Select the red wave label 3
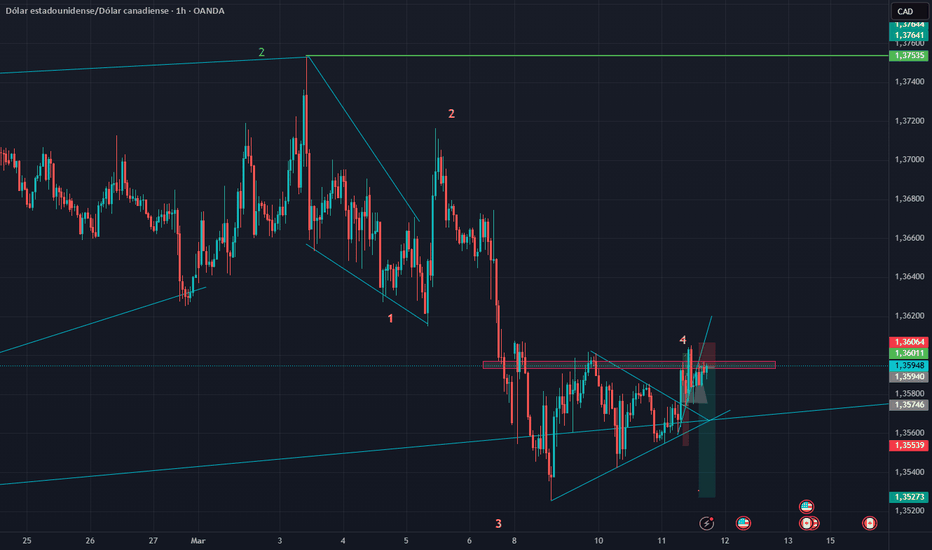This screenshot has width=932, height=550. 498,524
